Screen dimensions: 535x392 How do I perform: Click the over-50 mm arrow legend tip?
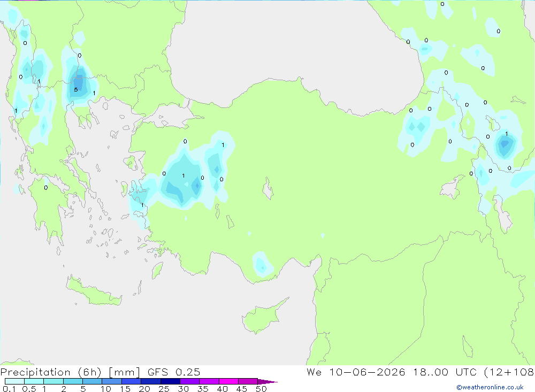pyautogui.click(x=267, y=381)
